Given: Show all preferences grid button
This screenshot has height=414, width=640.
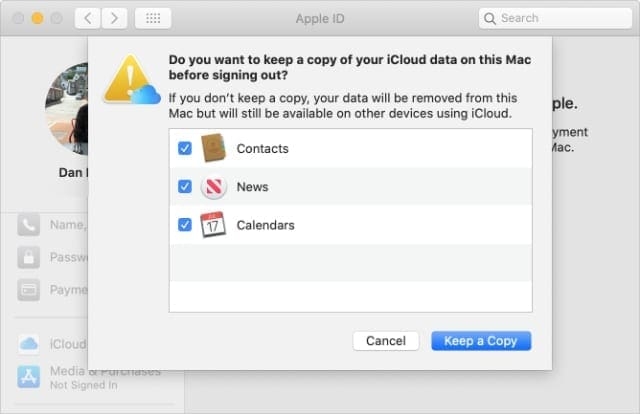Looking at the screenshot, I should pos(152,18).
